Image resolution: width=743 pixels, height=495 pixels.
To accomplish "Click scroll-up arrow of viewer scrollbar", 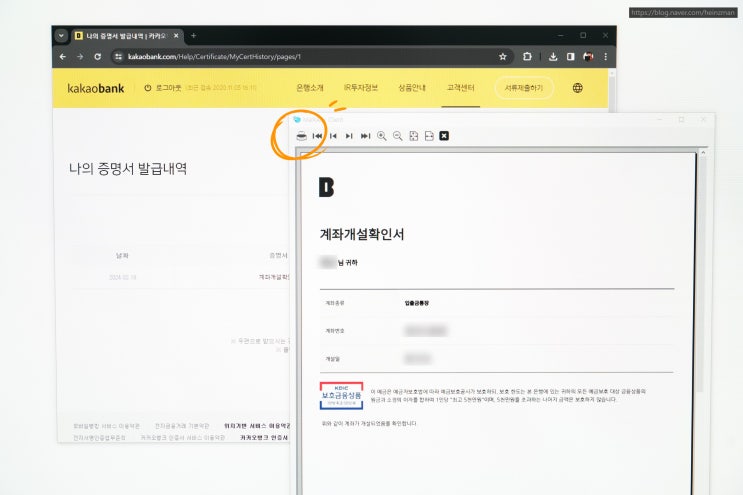I will coord(703,153).
